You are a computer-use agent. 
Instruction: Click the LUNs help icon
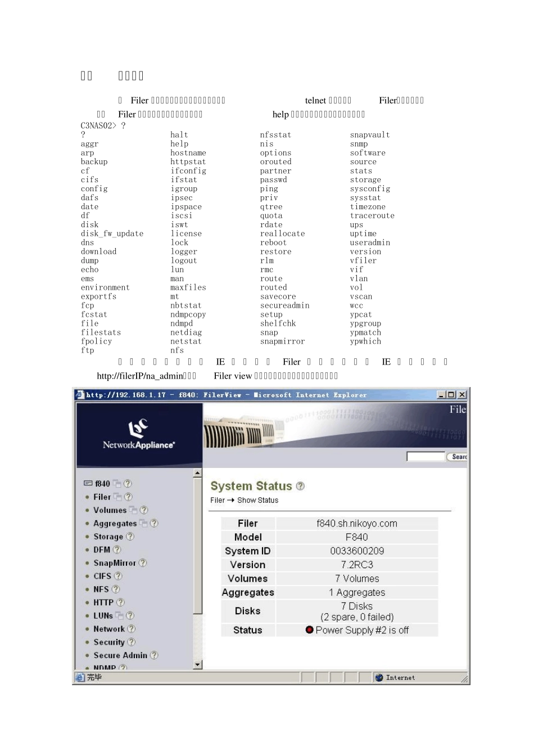point(130,615)
